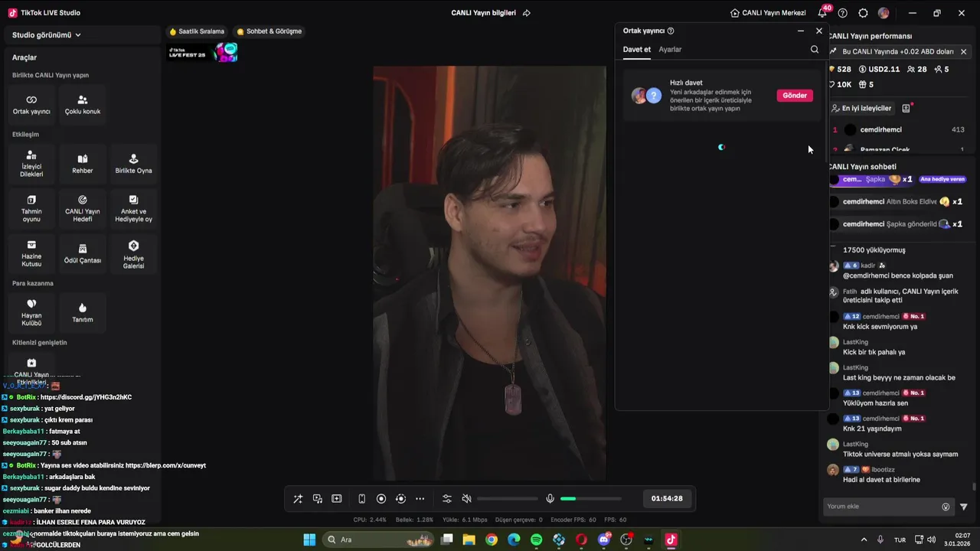Open the Ortak yayıncı tool

point(31,105)
